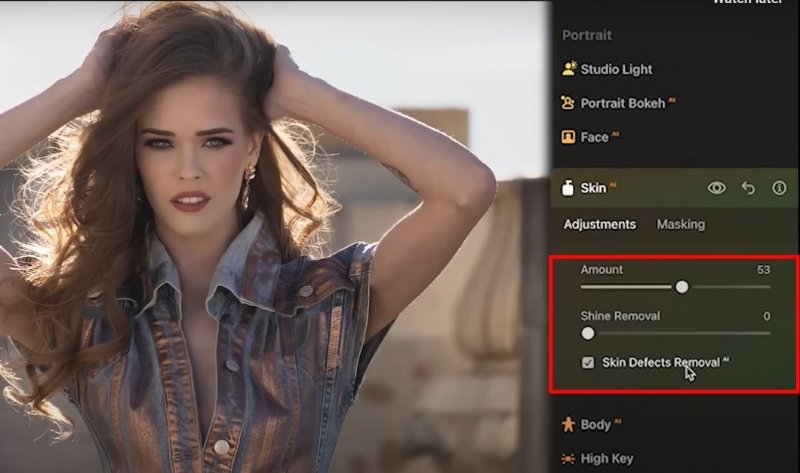
Task: Click the Shine Removal label
Action: point(620,316)
